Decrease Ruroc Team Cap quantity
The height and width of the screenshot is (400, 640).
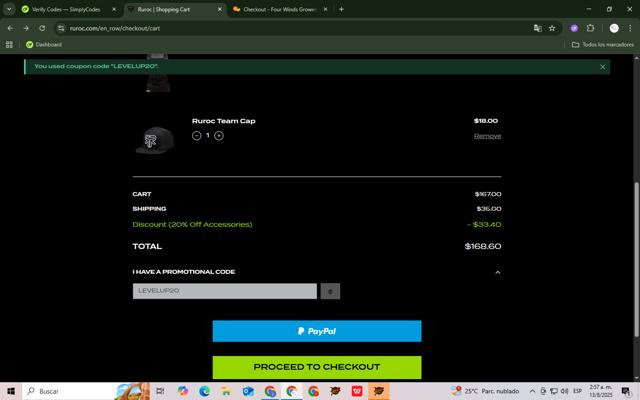(x=196, y=136)
